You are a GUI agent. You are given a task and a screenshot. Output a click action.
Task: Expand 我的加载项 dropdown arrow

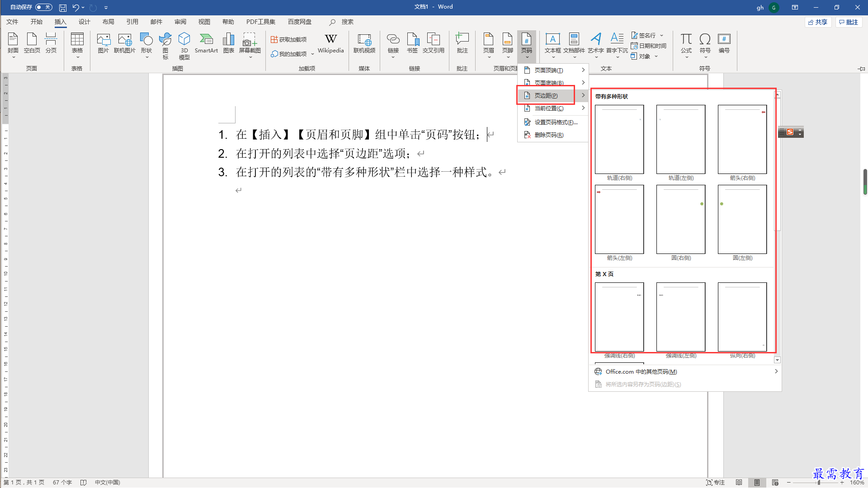pyautogui.click(x=312, y=54)
